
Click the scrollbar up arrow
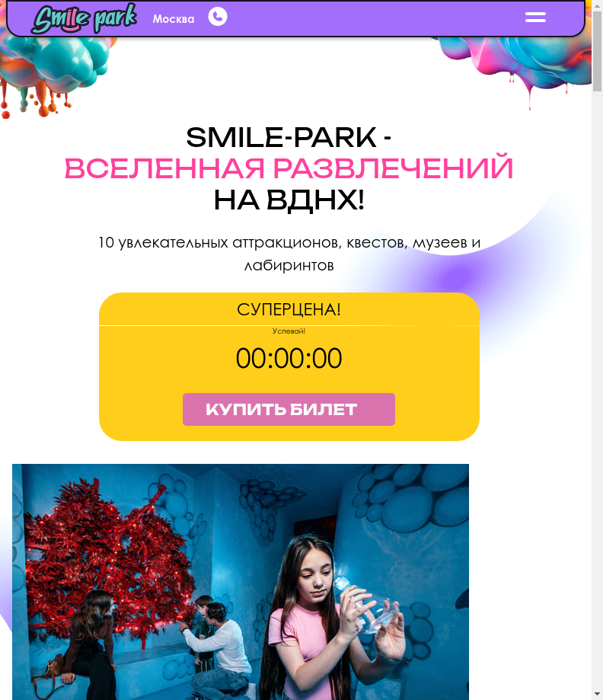pos(597,5)
